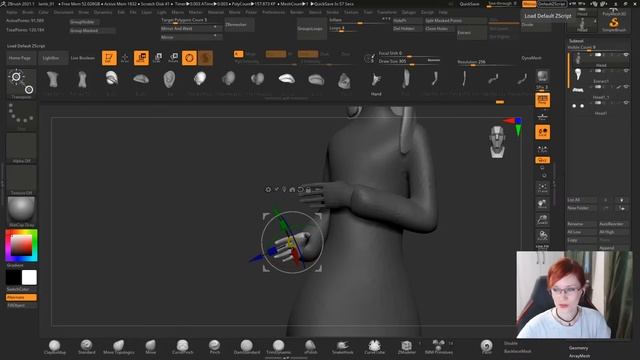This screenshot has width=640, height=360.
Task: Pick the IMM Primitives brush
Action: tap(438, 347)
